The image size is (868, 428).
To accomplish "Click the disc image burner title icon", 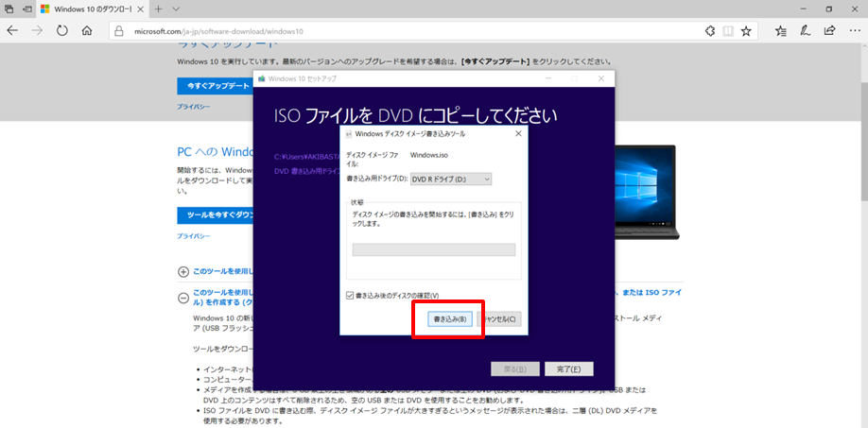I will click(348, 134).
